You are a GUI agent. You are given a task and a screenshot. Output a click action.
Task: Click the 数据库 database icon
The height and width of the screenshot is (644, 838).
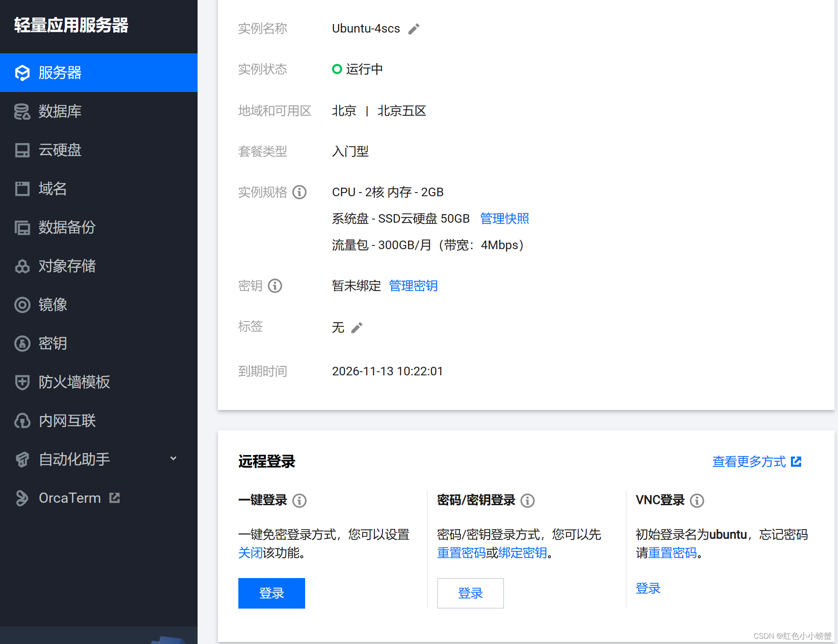click(22, 112)
